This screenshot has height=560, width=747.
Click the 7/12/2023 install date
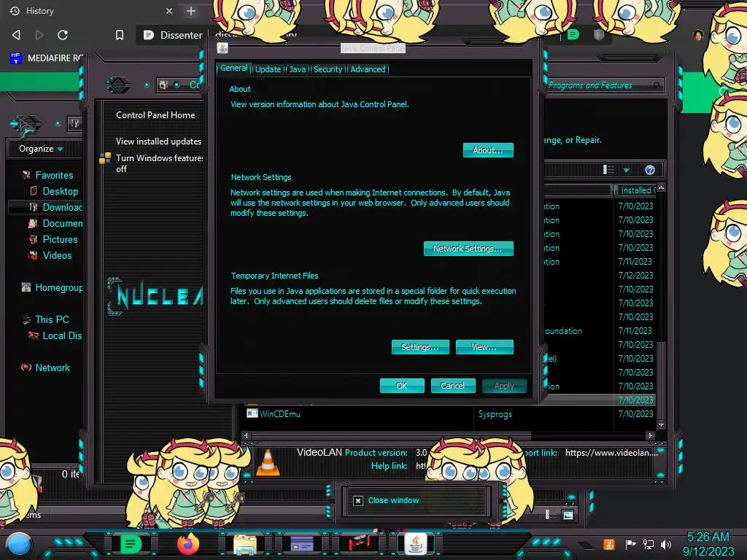tap(635, 275)
